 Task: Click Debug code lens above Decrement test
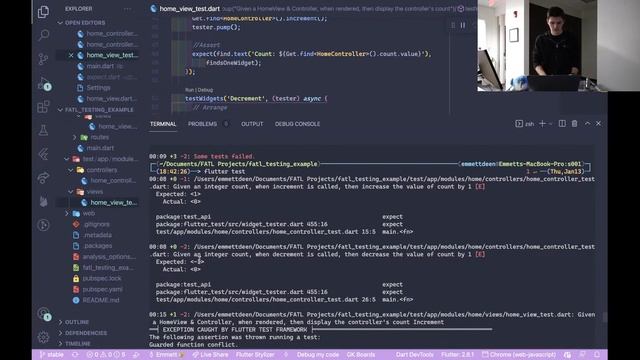pyautogui.click(x=205, y=90)
